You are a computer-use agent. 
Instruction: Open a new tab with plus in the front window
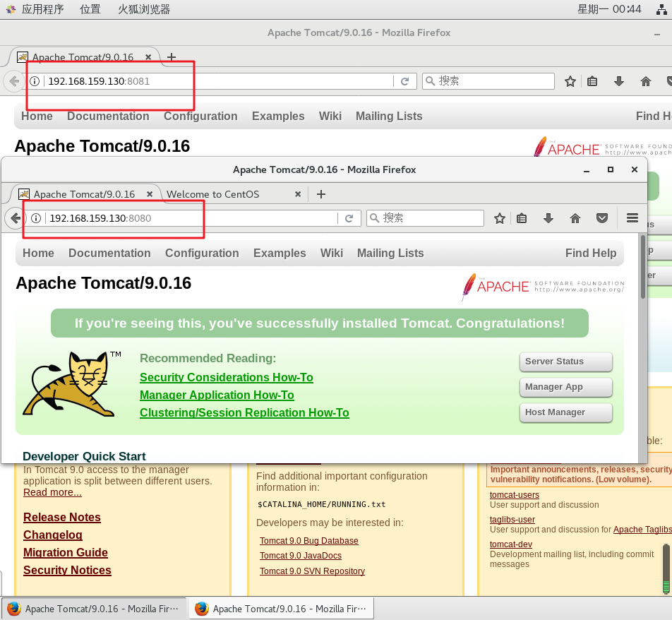pyautogui.click(x=321, y=194)
